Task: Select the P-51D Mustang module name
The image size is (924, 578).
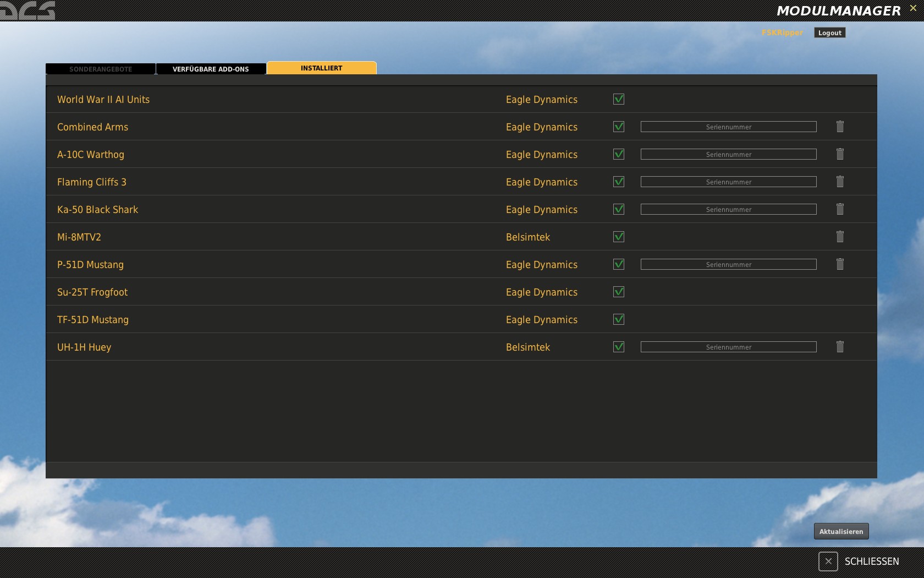Action: [x=90, y=265]
